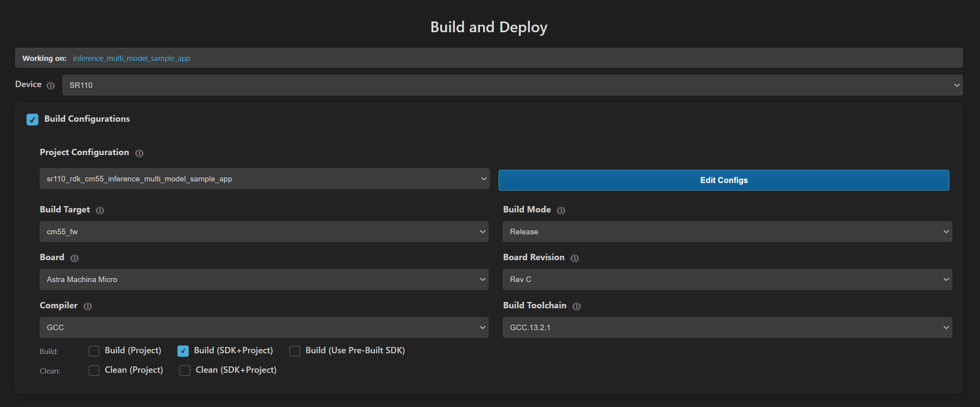Screen dimensions: 980x407
Task: Uncheck the Build (SDK+Project) checkbox
Action: [x=183, y=351]
